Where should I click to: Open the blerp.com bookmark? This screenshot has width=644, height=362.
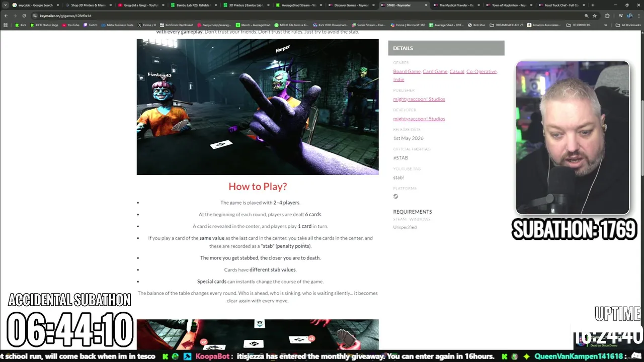tap(215, 25)
